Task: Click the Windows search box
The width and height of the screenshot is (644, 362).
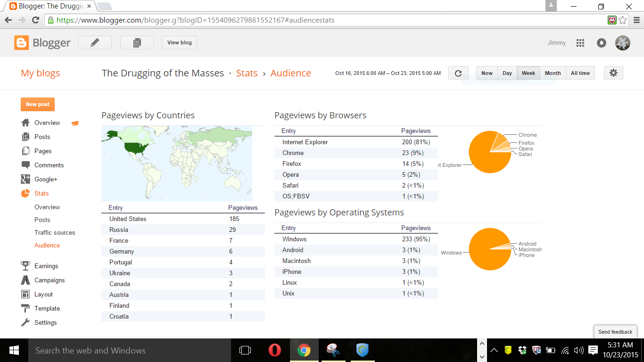Action: pos(129,350)
